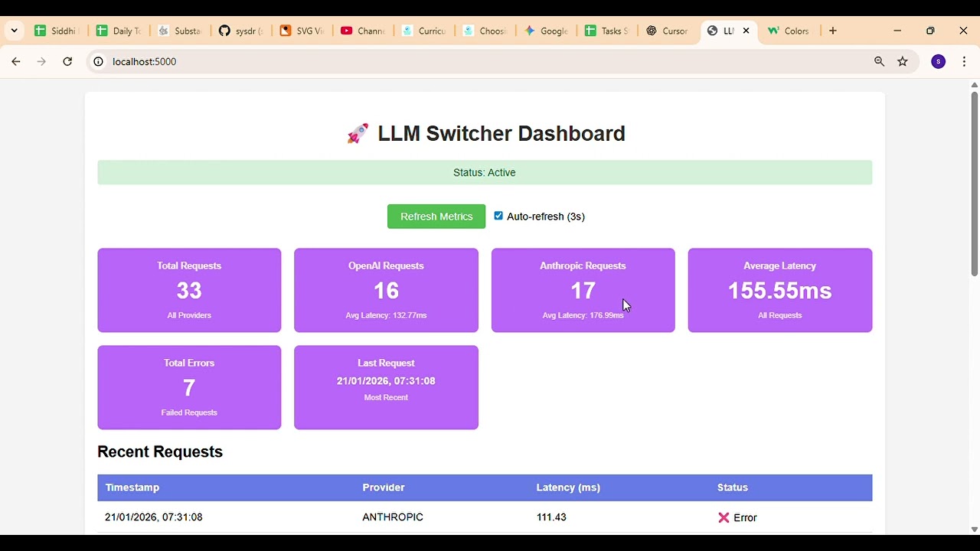Image resolution: width=980 pixels, height=551 pixels.
Task: Click the Recent Requests heading
Action: pos(160,452)
